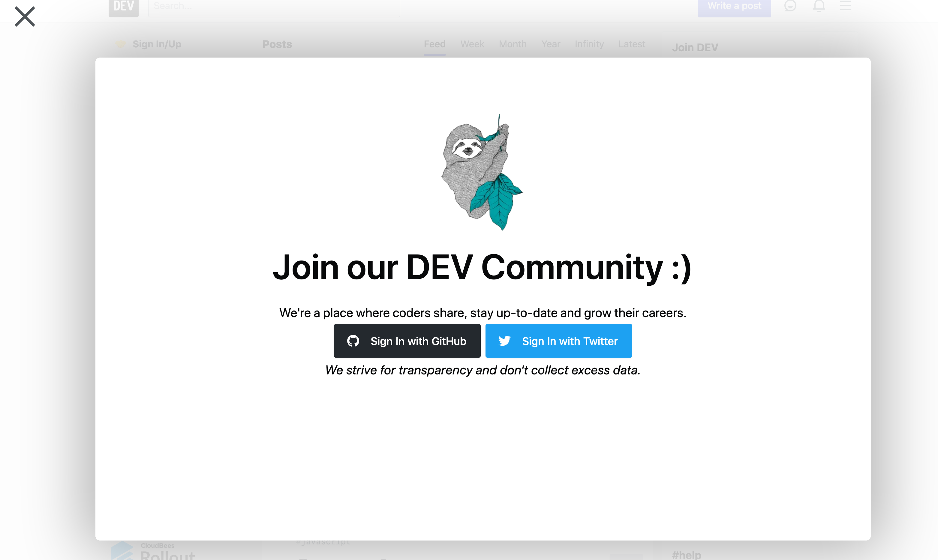Sign In with Twitter
The height and width of the screenshot is (560, 938).
(x=558, y=340)
